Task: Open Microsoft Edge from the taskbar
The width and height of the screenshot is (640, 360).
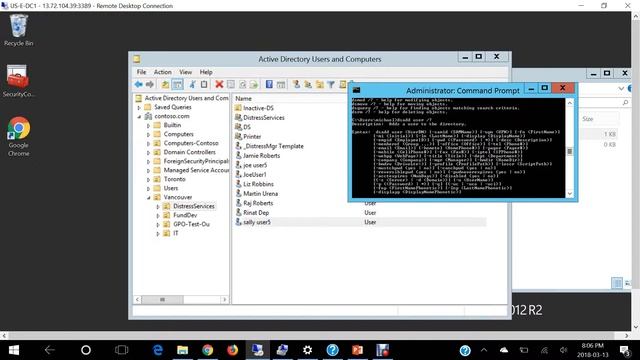Action: (158, 350)
